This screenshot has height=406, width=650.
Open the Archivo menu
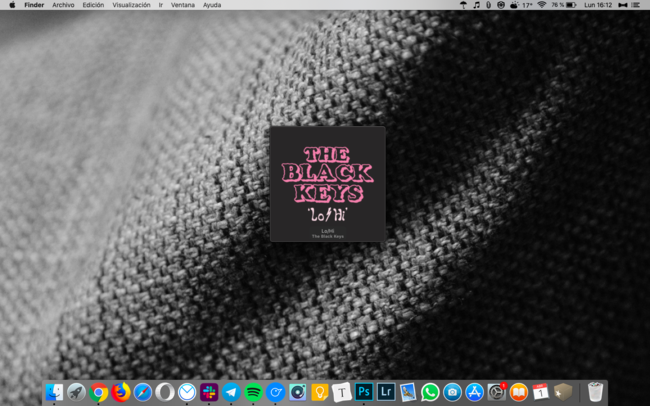(x=63, y=5)
